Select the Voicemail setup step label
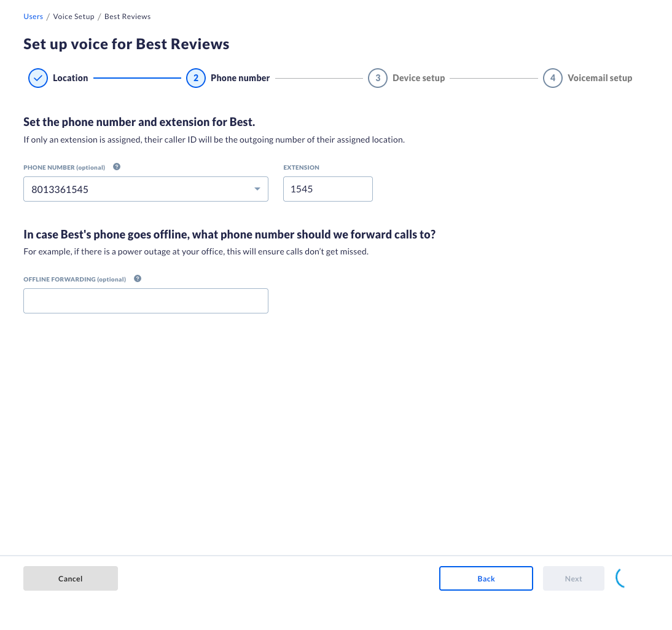Screen dimensions: 672x630 (600, 78)
